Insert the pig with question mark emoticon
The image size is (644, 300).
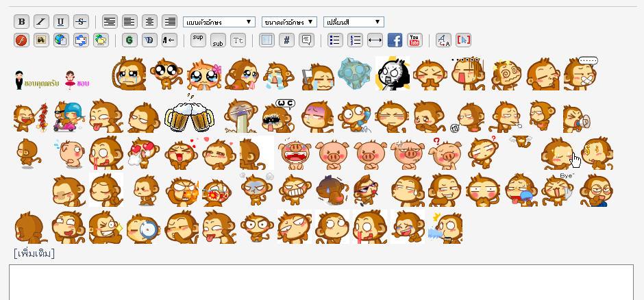[x=445, y=153]
